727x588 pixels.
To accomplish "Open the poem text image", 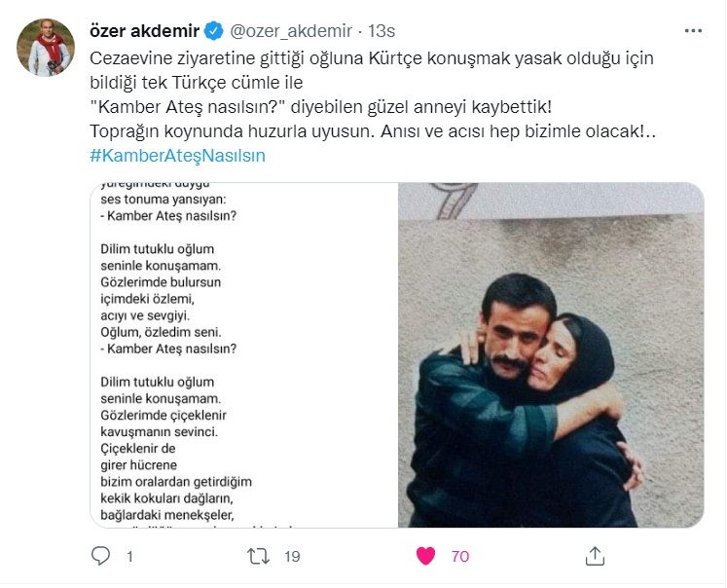I will [x=244, y=355].
